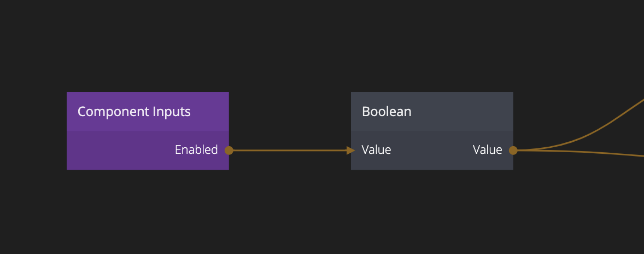Click the Boolean Value output port dot

(x=513, y=151)
